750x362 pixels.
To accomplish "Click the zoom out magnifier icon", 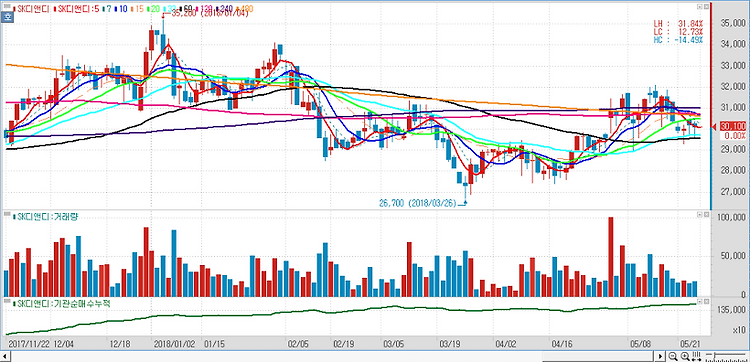I will 673,356.
